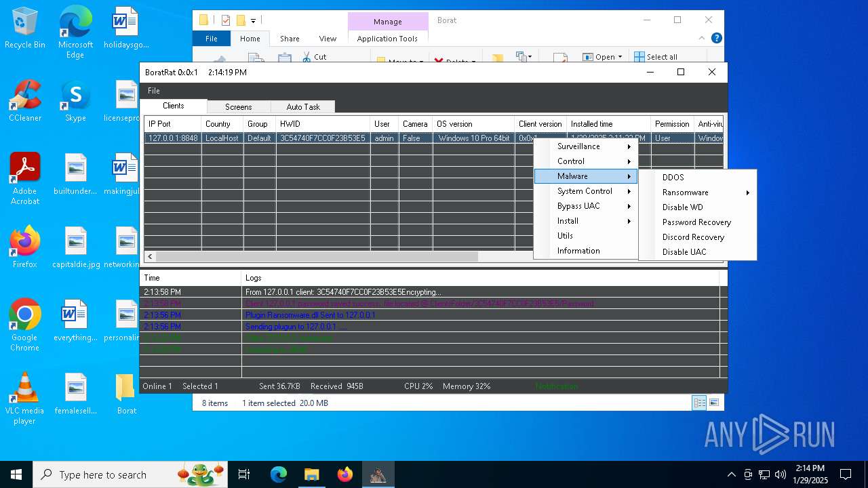Choose Utils in the context menu
Screen dimensions: 868x488
(x=586, y=236)
